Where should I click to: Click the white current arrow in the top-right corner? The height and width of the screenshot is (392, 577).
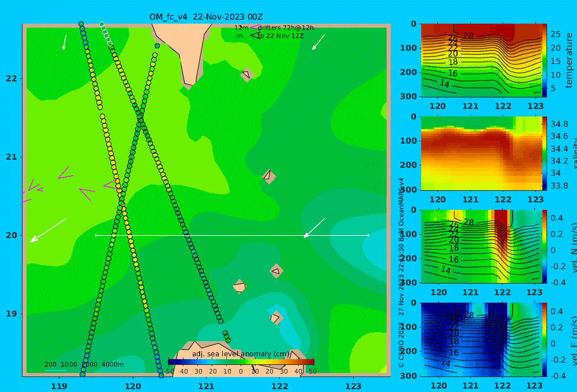coord(319,42)
